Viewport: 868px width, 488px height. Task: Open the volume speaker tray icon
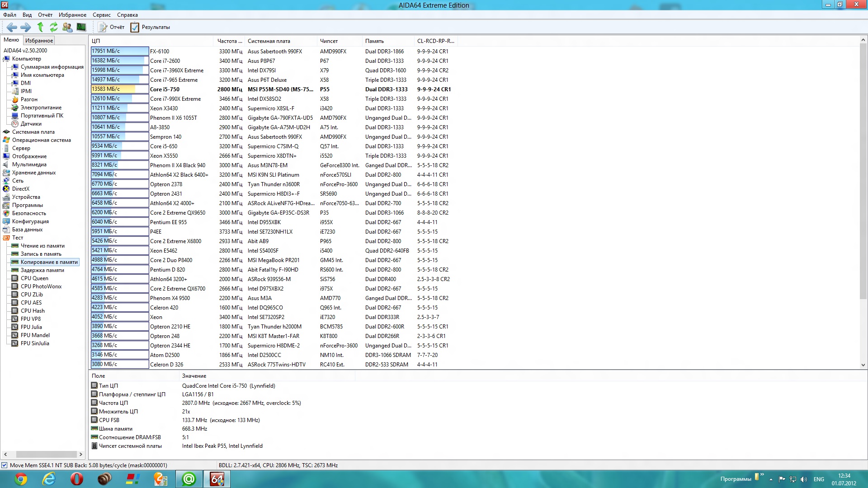click(x=804, y=479)
